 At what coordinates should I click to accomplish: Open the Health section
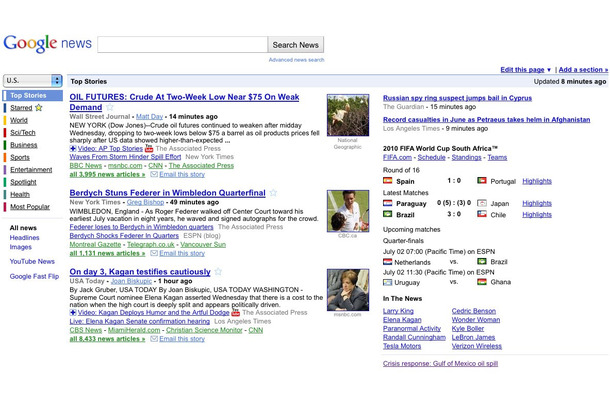click(x=20, y=195)
